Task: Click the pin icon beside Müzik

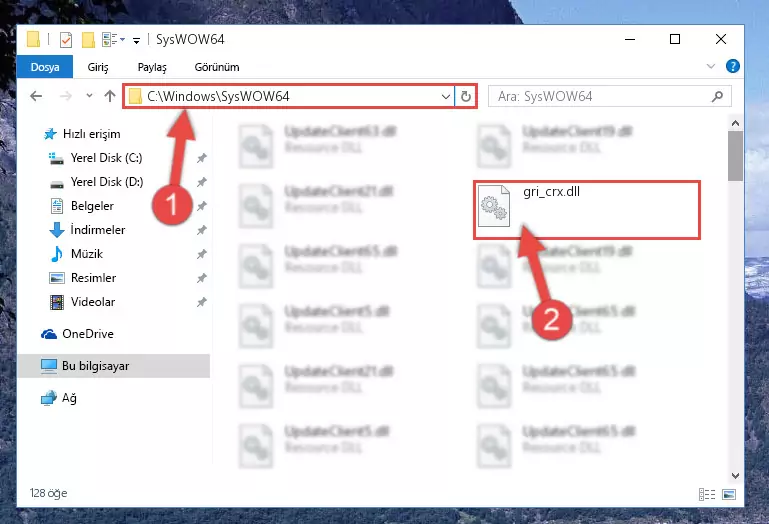Action: [x=202, y=254]
